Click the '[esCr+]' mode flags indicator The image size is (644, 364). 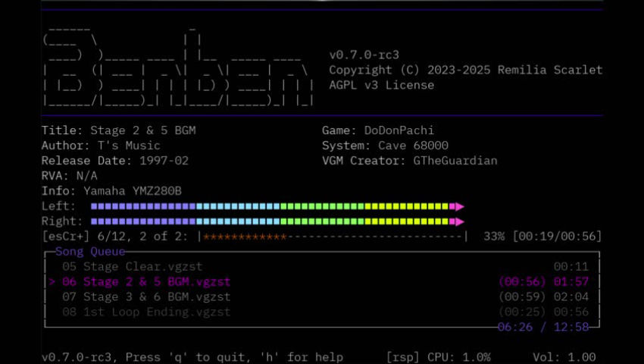click(66, 237)
